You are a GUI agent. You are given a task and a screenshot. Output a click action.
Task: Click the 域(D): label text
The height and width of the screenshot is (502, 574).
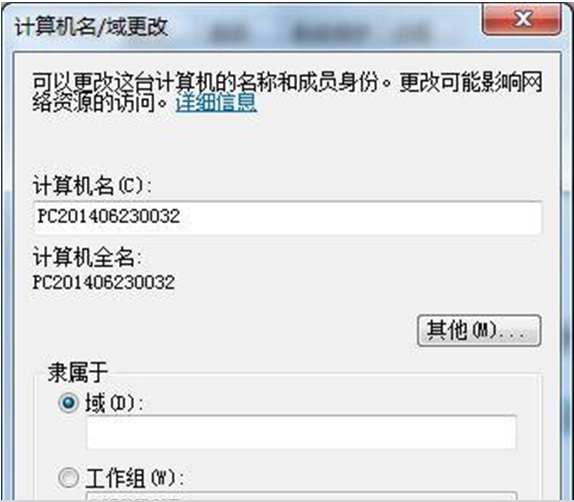114,403
